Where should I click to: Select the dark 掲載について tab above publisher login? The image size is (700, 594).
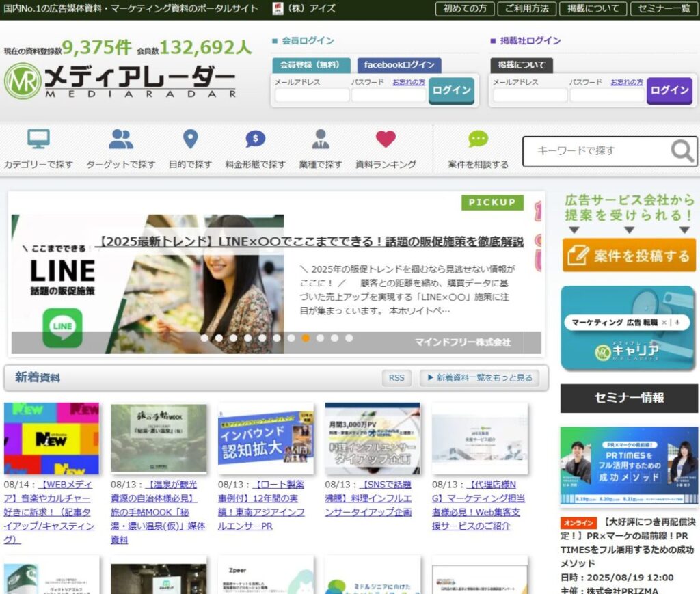pos(522,65)
